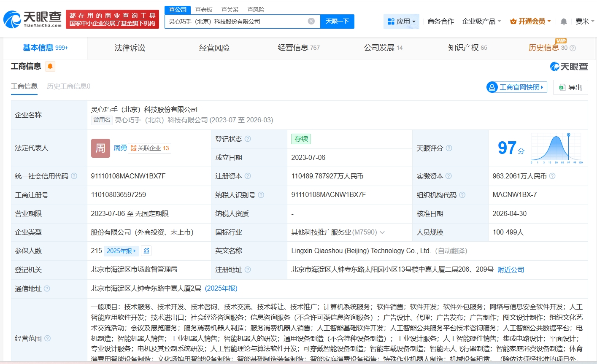Screen dimensions: 597x364
Task: Switch to 查老板 search tab
Action: pyautogui.click(x=204, y=10)
